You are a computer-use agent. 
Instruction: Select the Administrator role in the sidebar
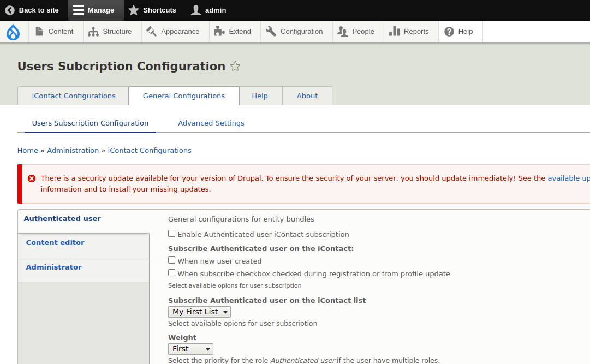tap(53, 267)
